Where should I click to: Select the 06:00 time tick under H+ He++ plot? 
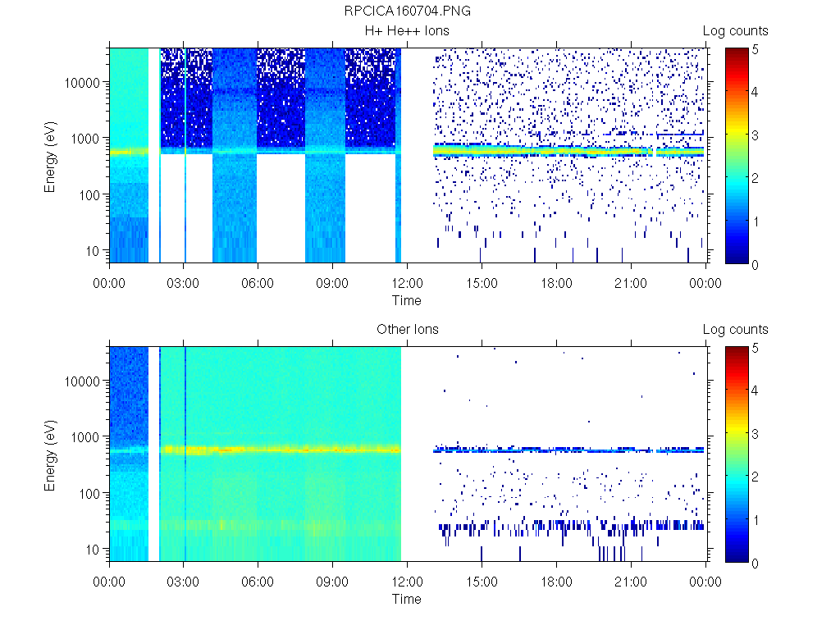click(x=258, y=283)
